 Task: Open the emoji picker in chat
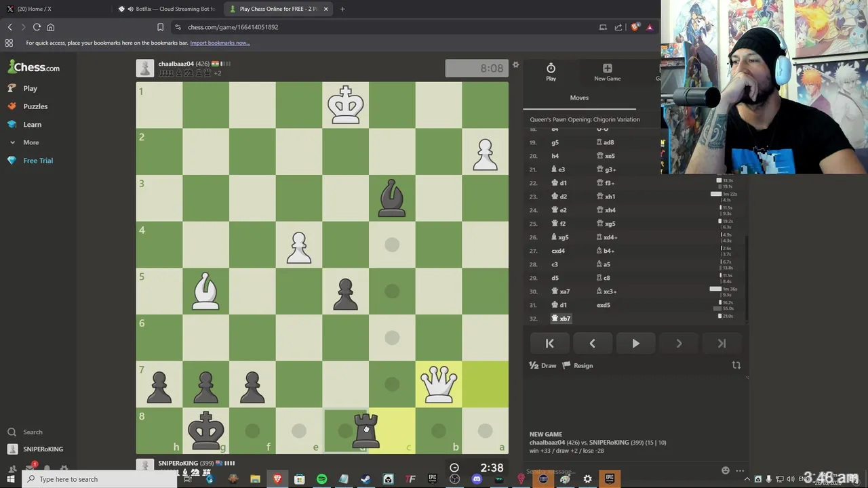pyautogui.click(x=726, y=470)
